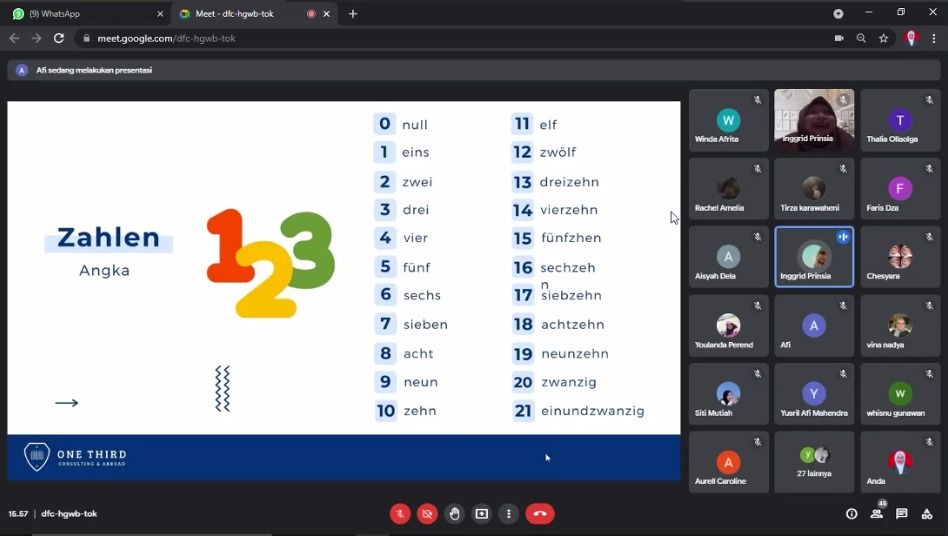Select the highlighted Inggrid Prinsia speaking tile

[814, 257]
